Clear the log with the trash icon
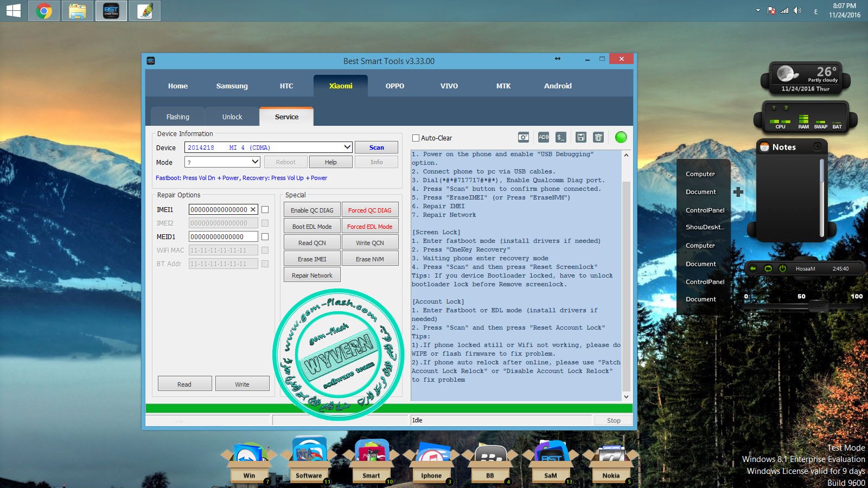The image size is (868, 488). pos(598,137)
